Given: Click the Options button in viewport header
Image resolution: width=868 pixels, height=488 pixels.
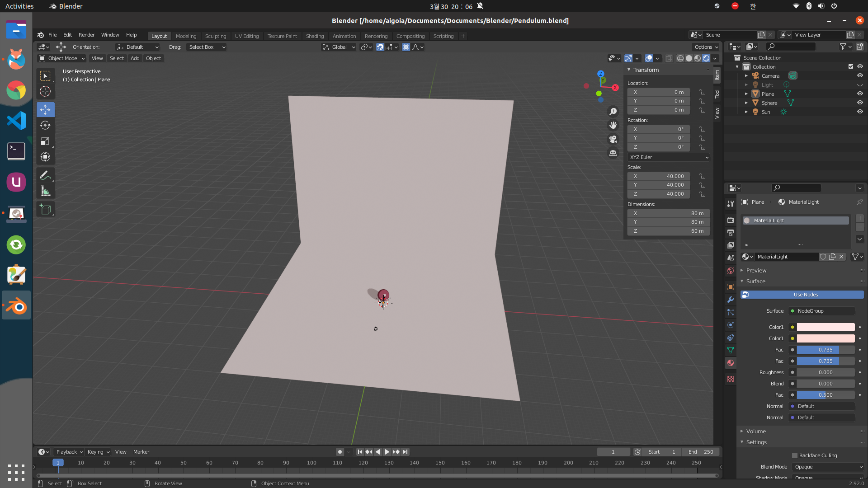Looking at the screenshot, I should click(x=706, y=47).
